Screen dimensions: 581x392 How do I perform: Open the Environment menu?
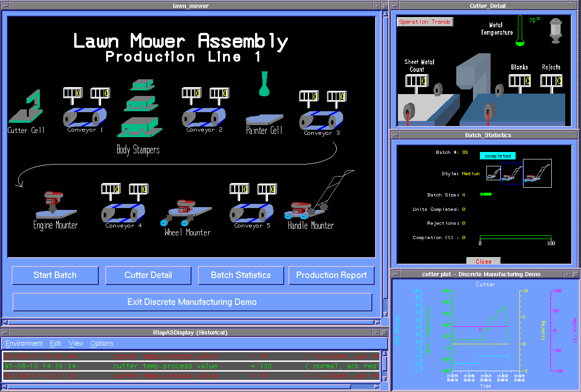(24, 343)
